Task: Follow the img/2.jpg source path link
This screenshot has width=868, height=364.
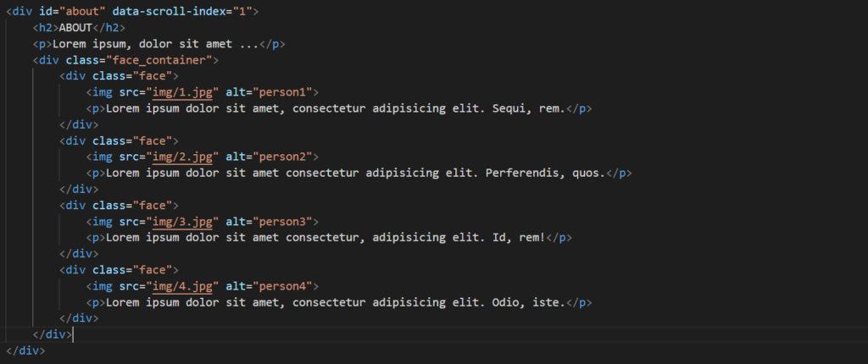Action: coord(184,157)
